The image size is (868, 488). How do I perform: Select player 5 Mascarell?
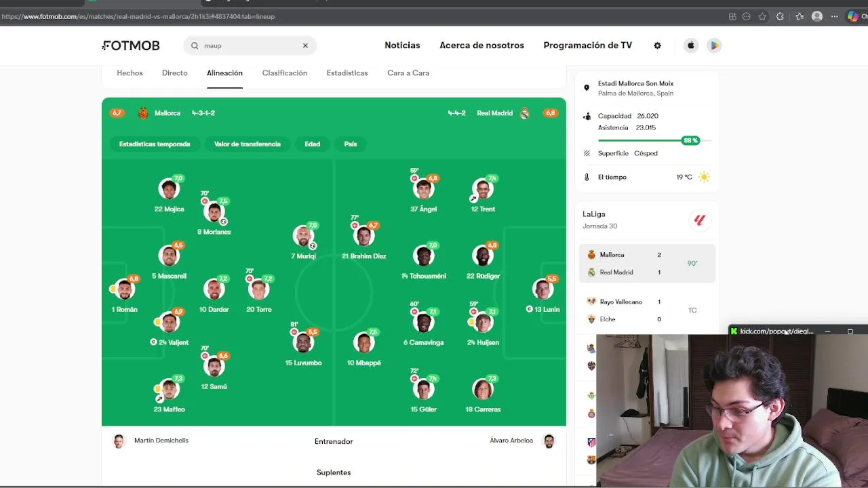coord(169,261)
